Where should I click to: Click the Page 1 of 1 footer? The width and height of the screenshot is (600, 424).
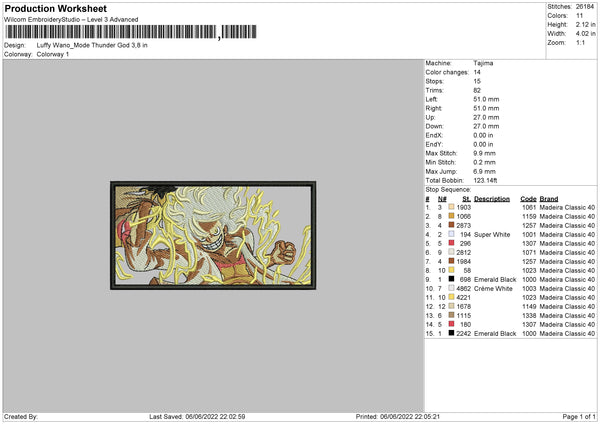(x=579, y=416)
